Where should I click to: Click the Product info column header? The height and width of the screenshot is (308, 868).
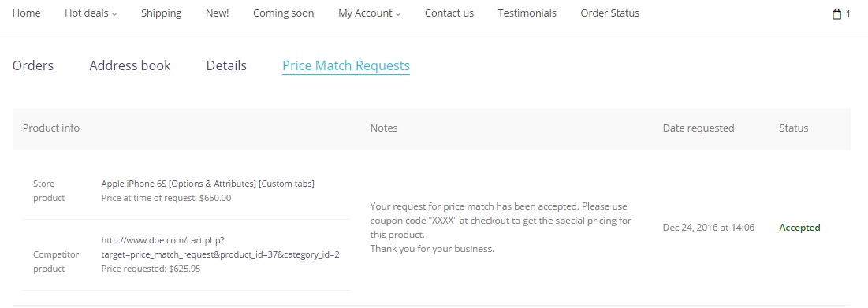tap(51, 128)
